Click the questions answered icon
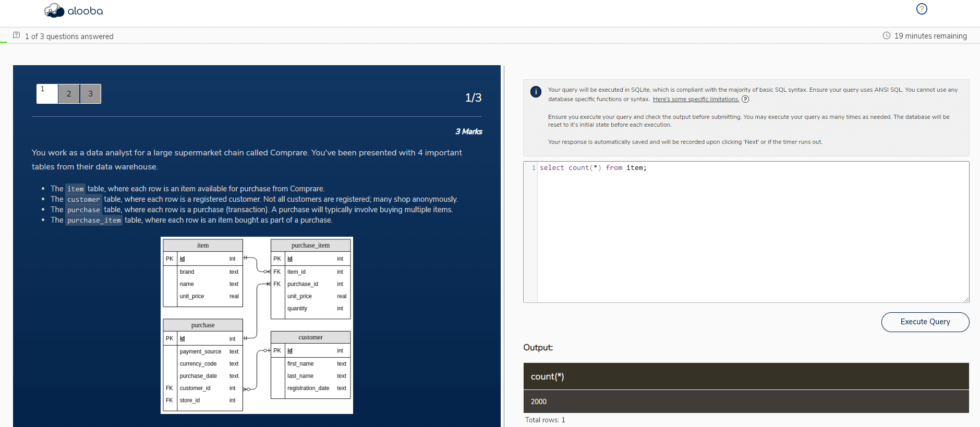980x427 pixels. tap(17, 35)
